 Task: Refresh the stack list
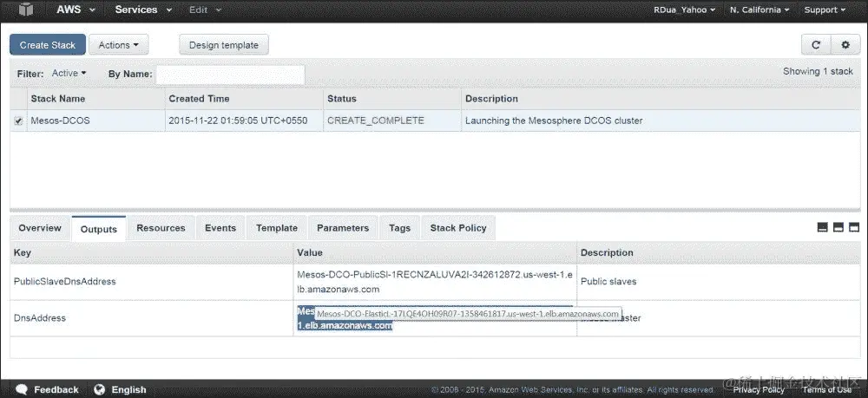coord(816,45)
